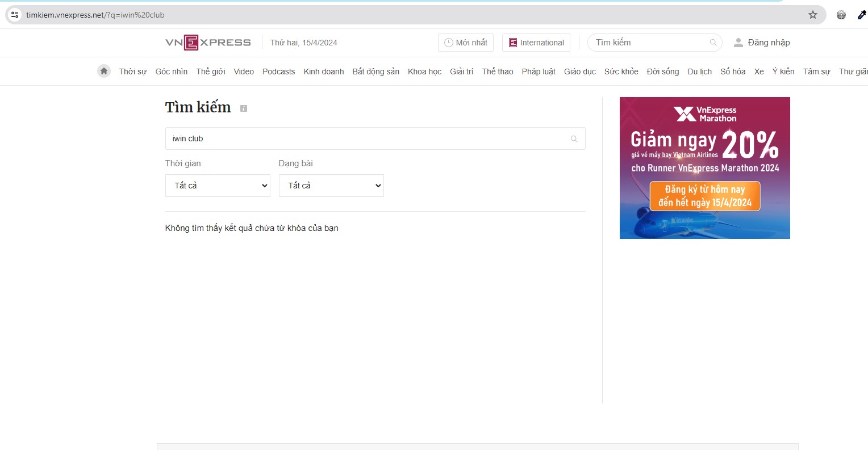This screenshot has width=868, height=450.
Task: Open the Thế giới section
Action: (211, 72)
